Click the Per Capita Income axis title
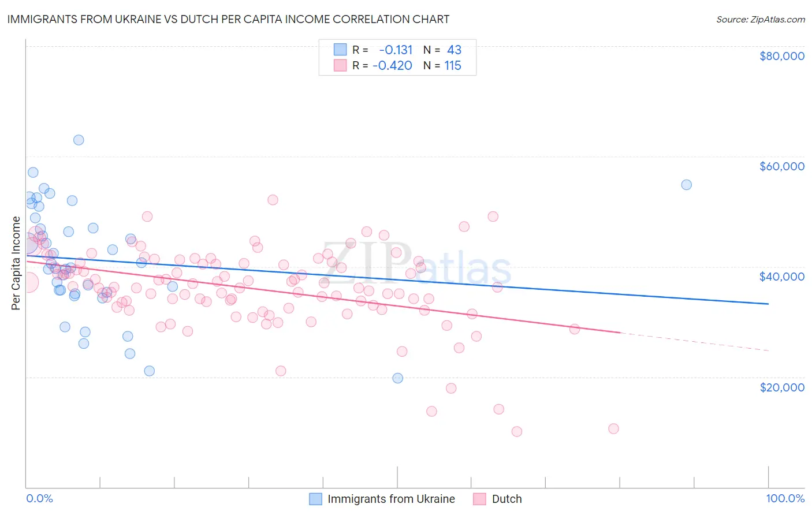 [x=16, y=263]
